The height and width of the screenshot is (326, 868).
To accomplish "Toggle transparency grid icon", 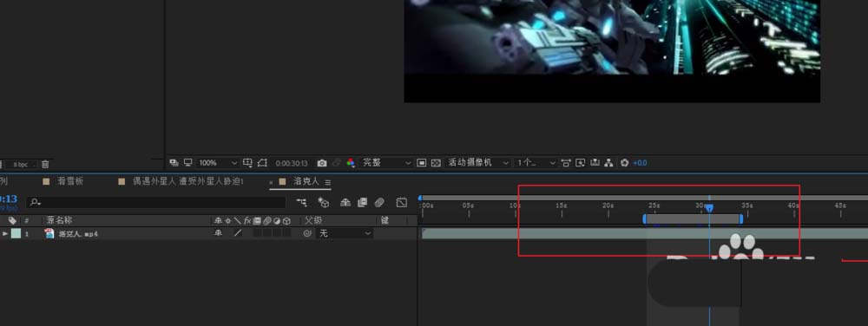I will click(x=436, y=163).
